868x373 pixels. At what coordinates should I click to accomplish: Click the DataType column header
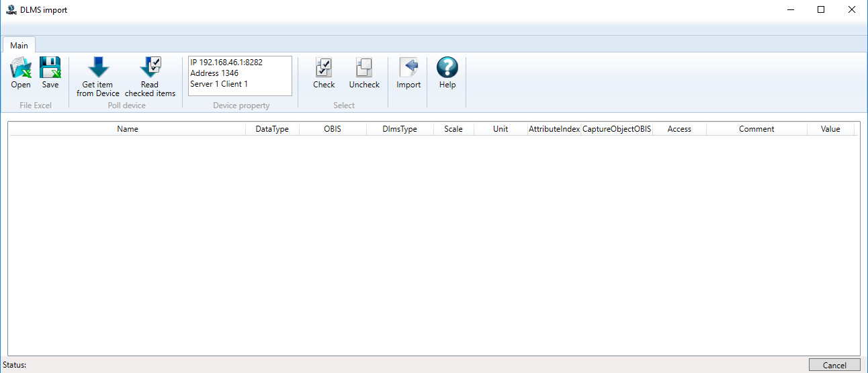(272, 129)
